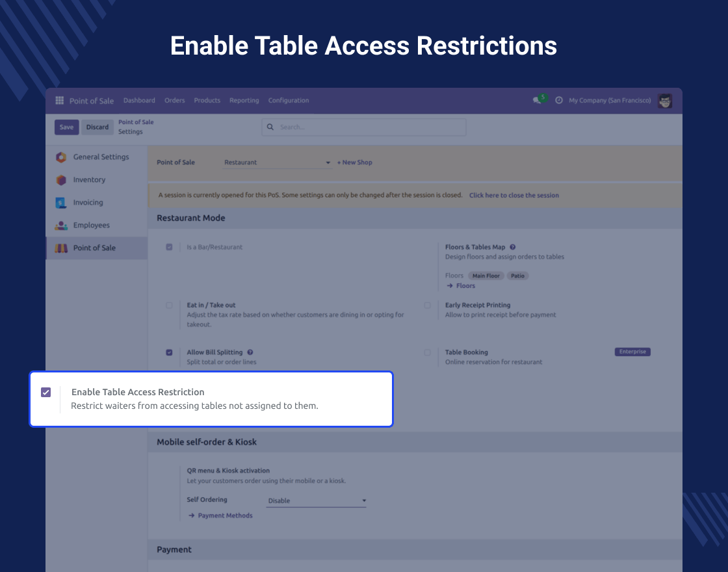Click the General Settings icon
728x572 pixels.
point(61,157)
